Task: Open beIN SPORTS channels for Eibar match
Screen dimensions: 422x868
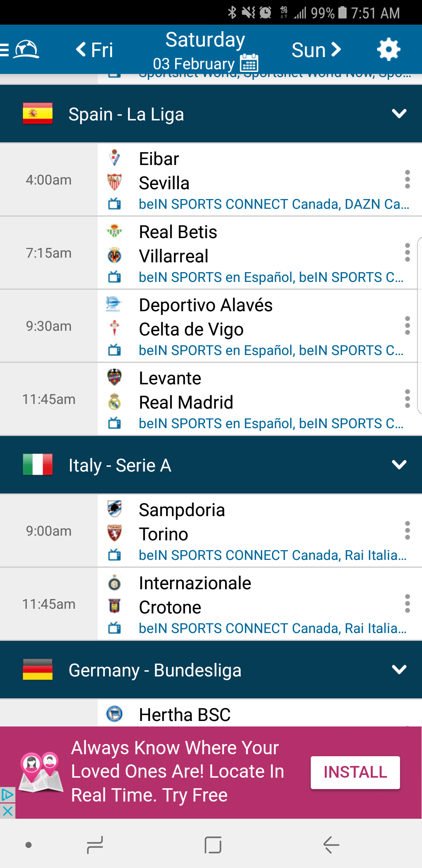Action: tap(274, 204)
